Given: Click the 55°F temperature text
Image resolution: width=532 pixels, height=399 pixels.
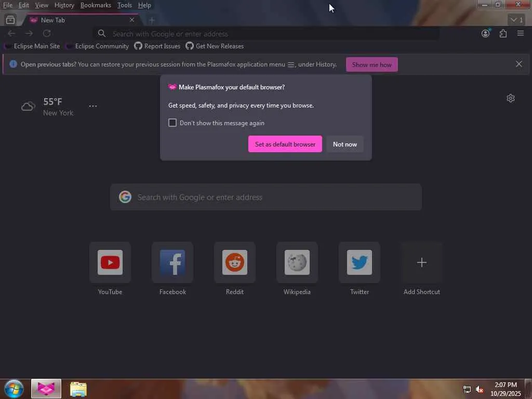Looking at the screenshot, I should [52, 102].
